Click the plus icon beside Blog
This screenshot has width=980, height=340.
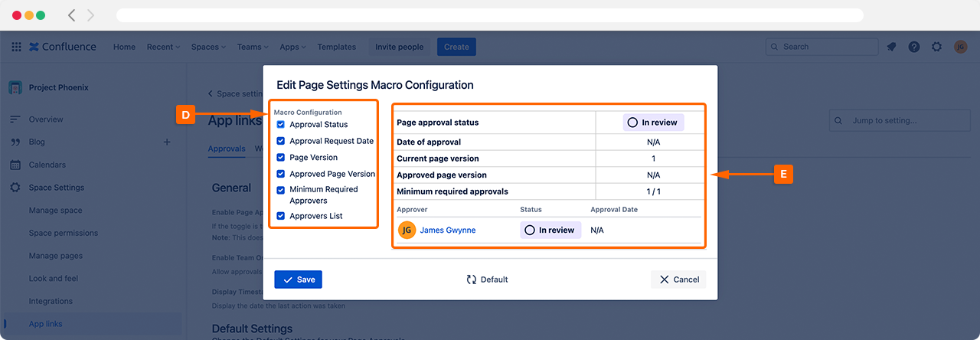click(x=167, y=142)
